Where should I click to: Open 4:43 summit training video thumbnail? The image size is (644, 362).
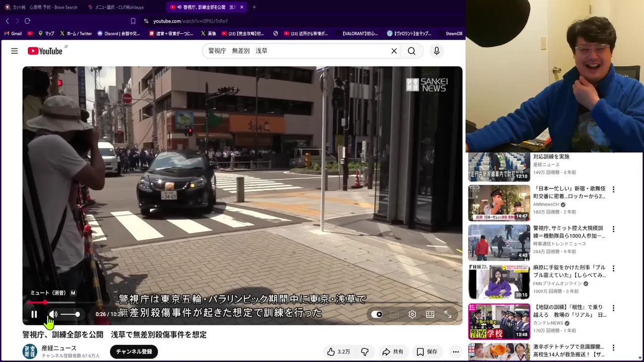[499, 243]
